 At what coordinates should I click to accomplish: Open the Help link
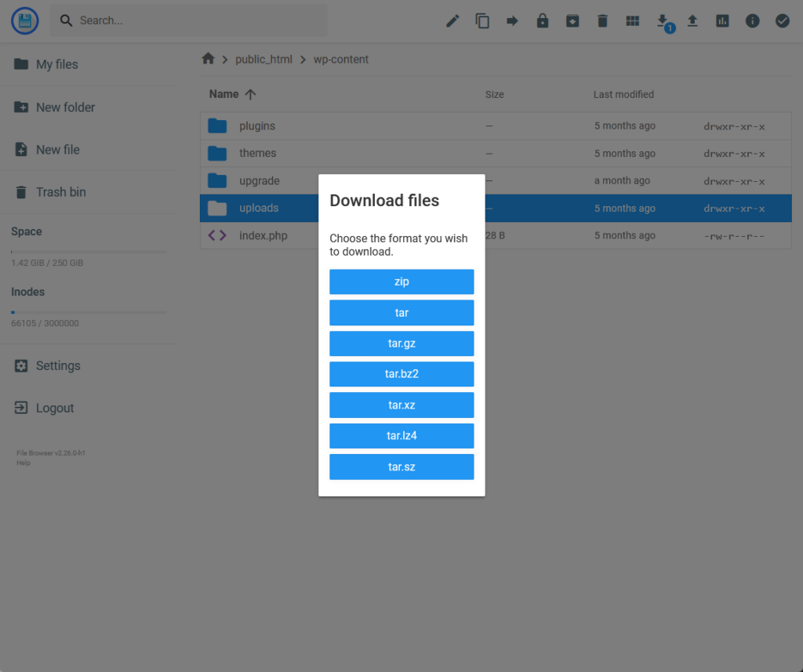point(24,463)
